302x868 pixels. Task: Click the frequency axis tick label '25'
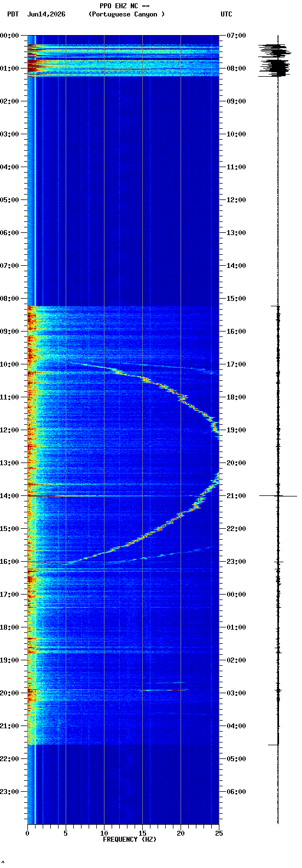point(219,833)
